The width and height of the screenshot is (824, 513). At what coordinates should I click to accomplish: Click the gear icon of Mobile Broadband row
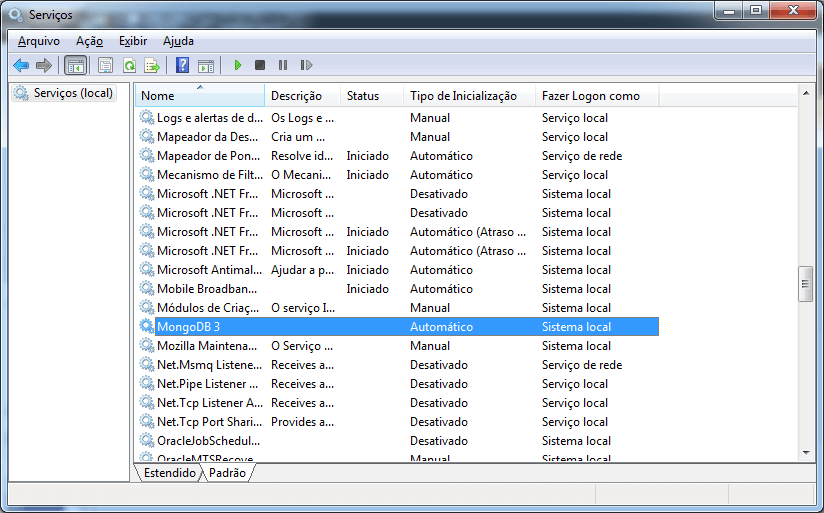point(146,289)
